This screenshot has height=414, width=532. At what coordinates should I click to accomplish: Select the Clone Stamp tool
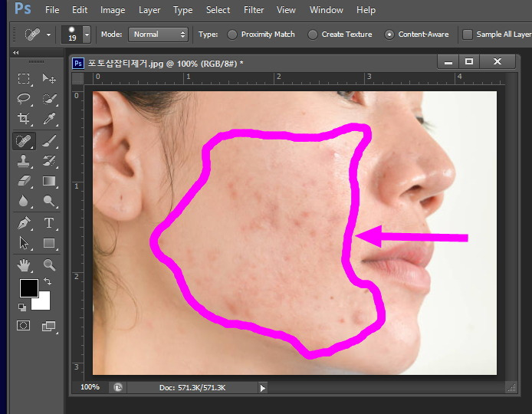pos(24,161)
